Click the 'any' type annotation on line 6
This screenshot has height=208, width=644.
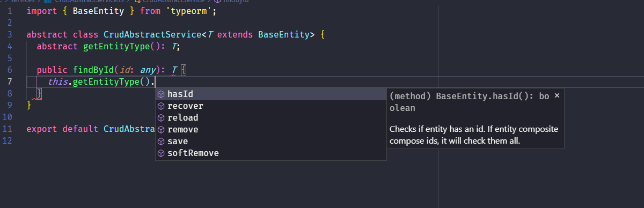(x=148, y=70)
